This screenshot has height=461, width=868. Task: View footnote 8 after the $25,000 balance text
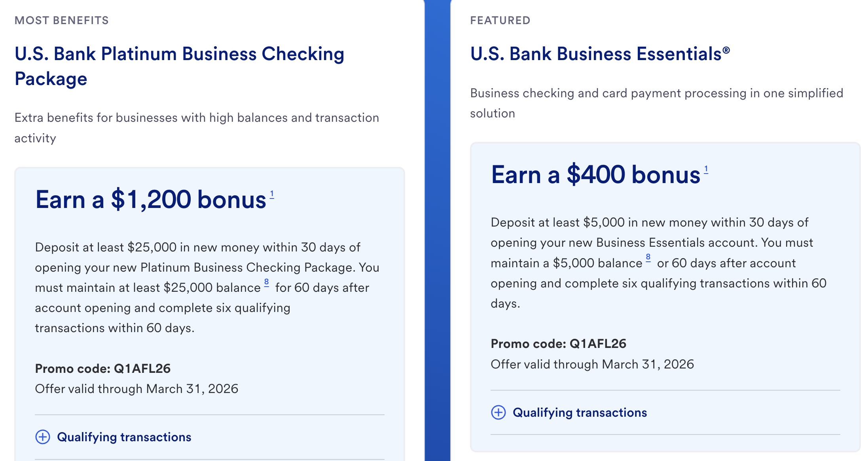click(x=266, y=282)
